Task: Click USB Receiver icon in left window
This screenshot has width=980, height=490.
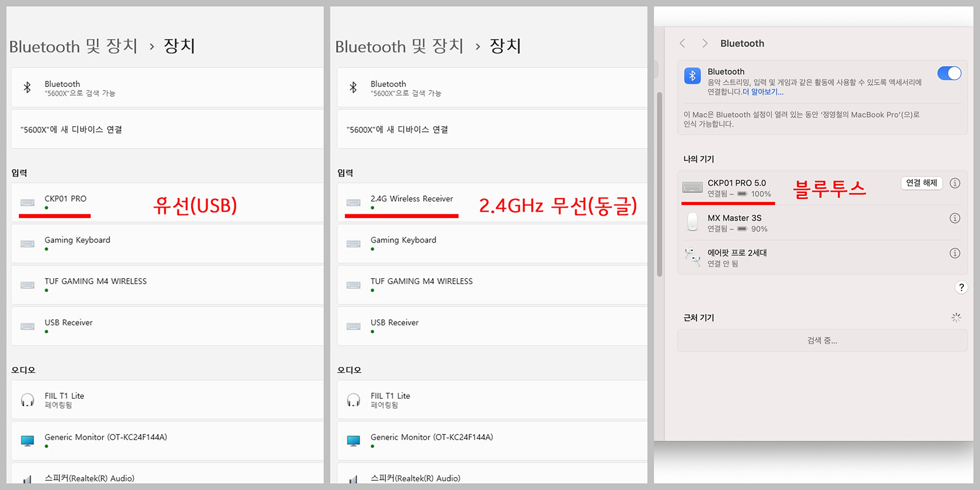Action: point(28,326)
